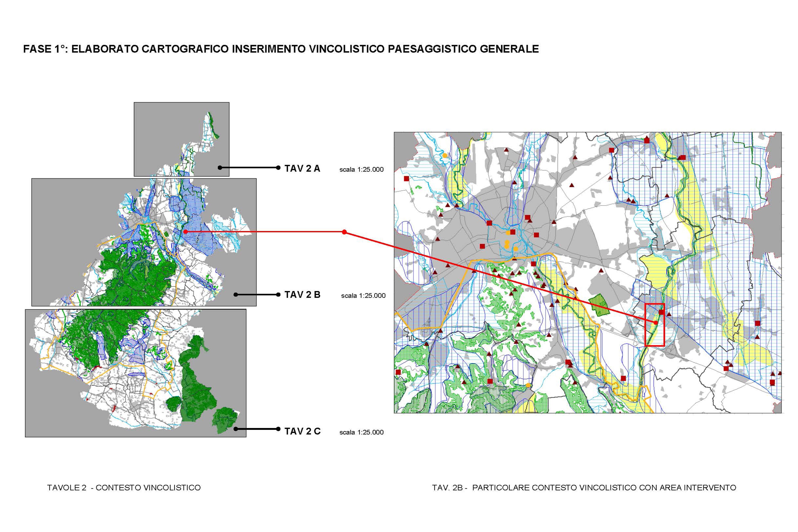Select scale text next to TAV 2 A
798x532 pixels.
[361, 170]
